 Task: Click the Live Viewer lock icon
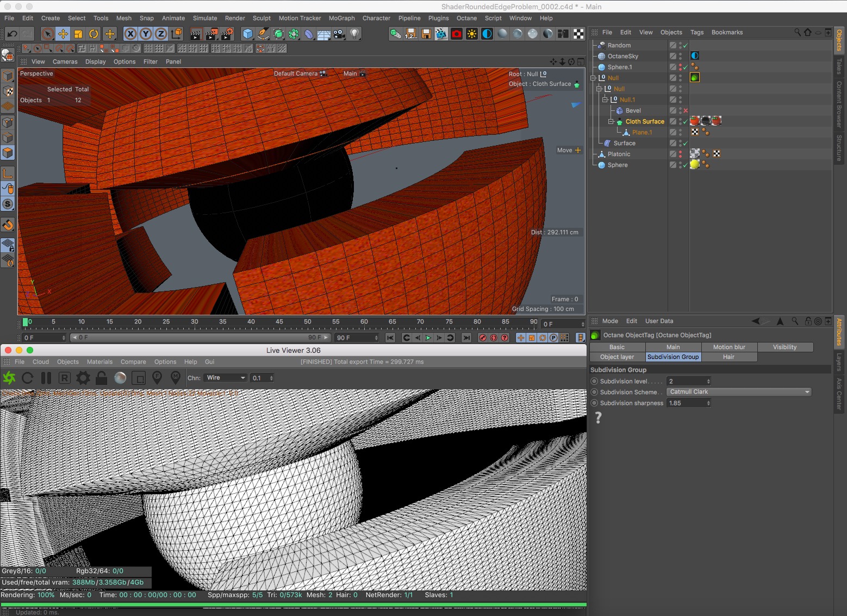101,378
